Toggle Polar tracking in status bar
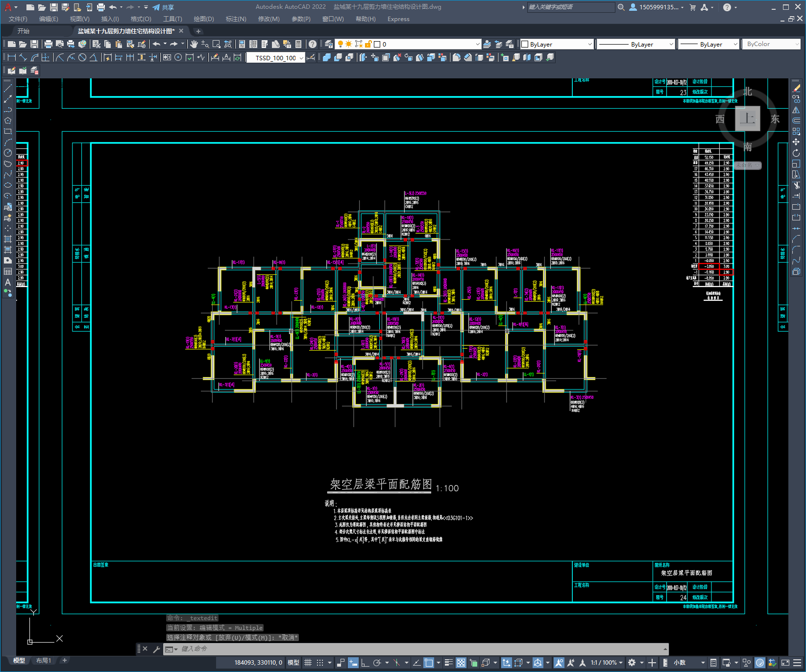The width and height of the screenshot is (806, 672). click(377, 663)
